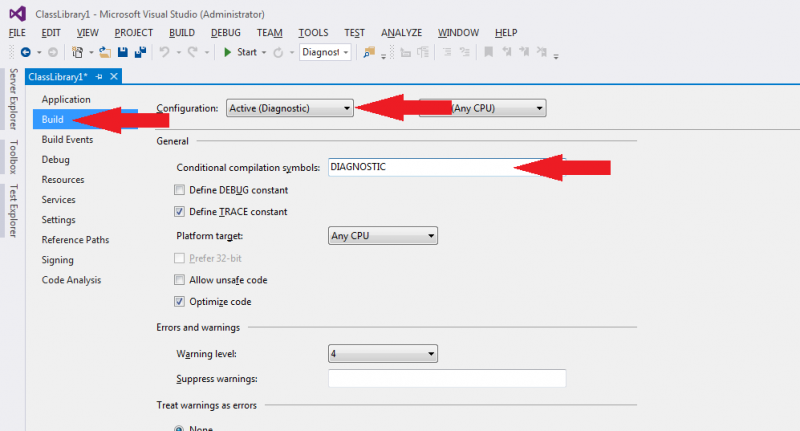Image resolution: width=800 pixels, height=431 pixels.
Task: Go to the next bookmark icon
Action: tap(524, 52)
